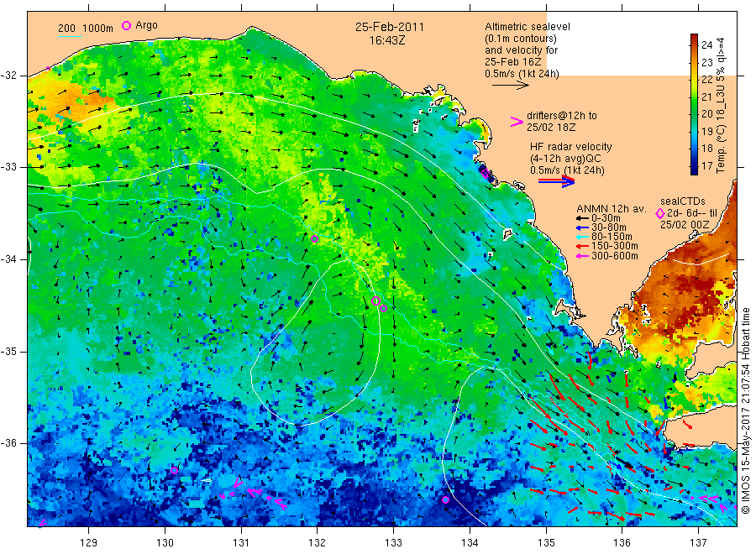Click the cyan 200m isobath legend line
The image size is (756, 554).
click(70, 35)
